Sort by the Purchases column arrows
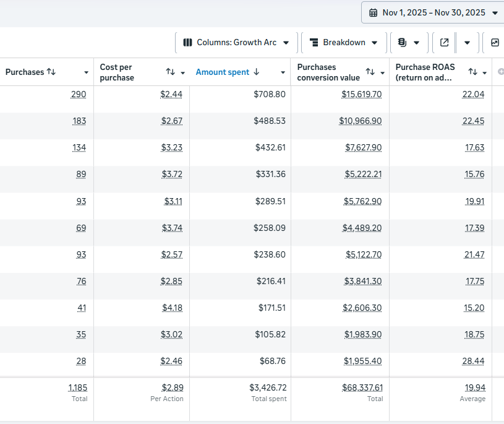Screen dimensions: 504x424 pyautogui.click(x=51, y=72)
